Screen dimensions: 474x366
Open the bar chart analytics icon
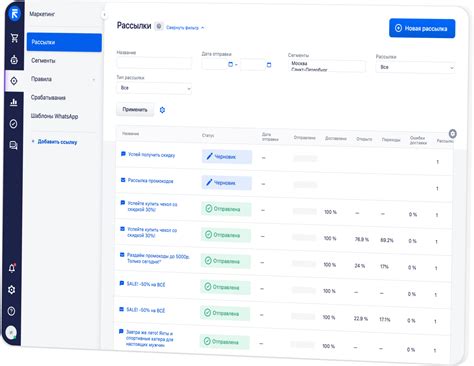[14, 102]
